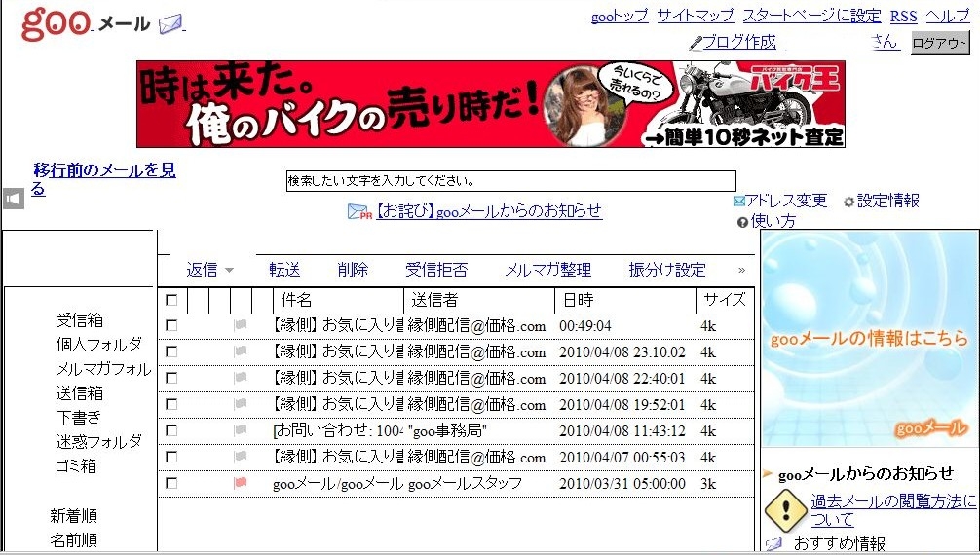Sort by サイズ column header
This screenshot has height=555, width=980.
[725, 300]
